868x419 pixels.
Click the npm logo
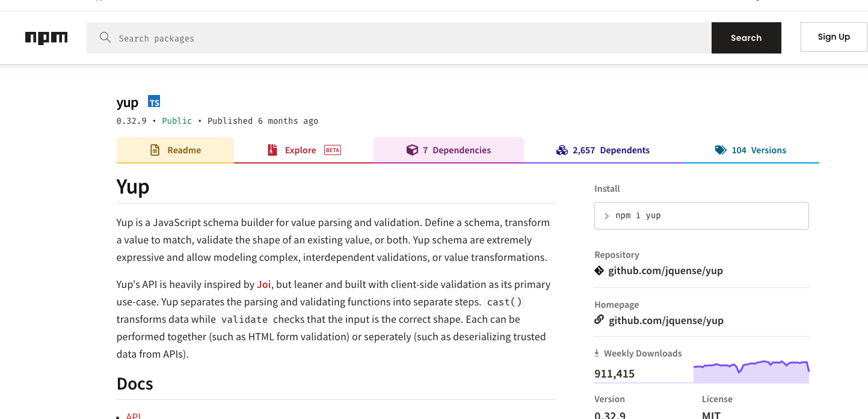point(46,38)
